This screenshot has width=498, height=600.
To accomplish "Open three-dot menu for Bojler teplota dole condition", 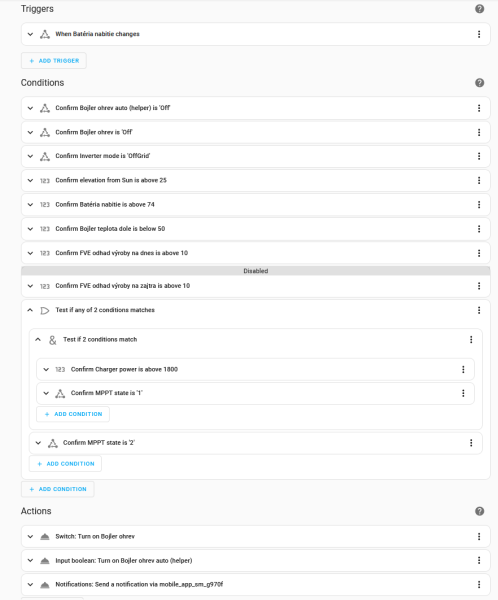I will tap(479, 229).
